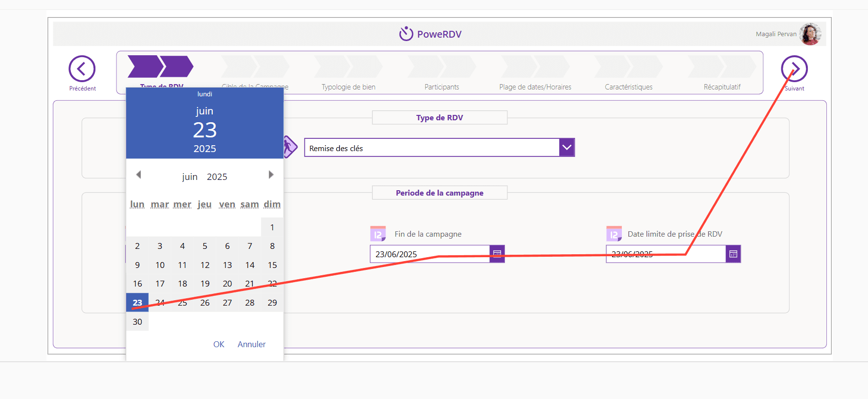Pick June 26 in the calendar

[x=205, y=303]
